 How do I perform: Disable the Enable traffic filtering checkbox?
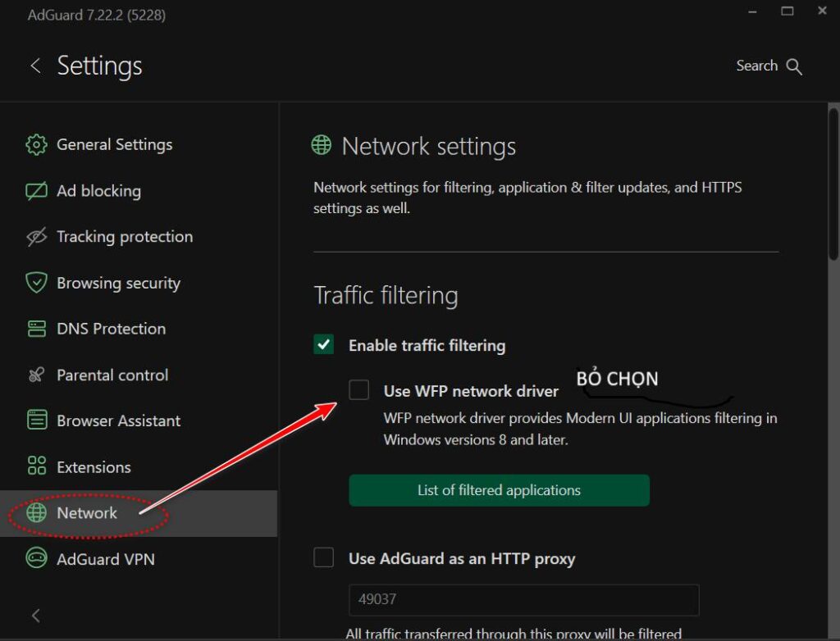(x=324, y=345)
